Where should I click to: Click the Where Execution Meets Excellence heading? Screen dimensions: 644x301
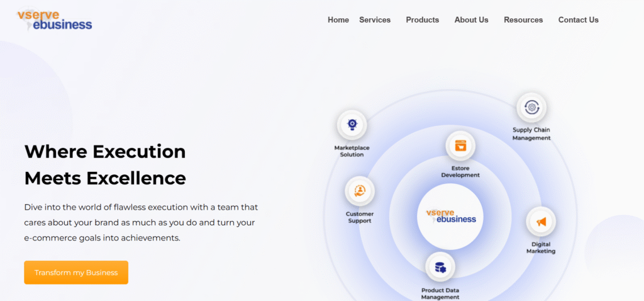[105, 165]
